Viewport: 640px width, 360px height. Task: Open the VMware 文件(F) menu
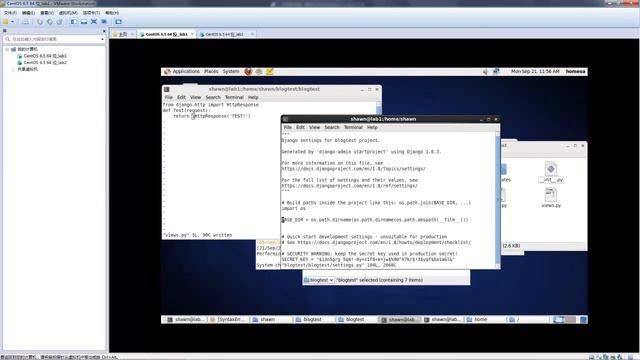coord(10,13)
